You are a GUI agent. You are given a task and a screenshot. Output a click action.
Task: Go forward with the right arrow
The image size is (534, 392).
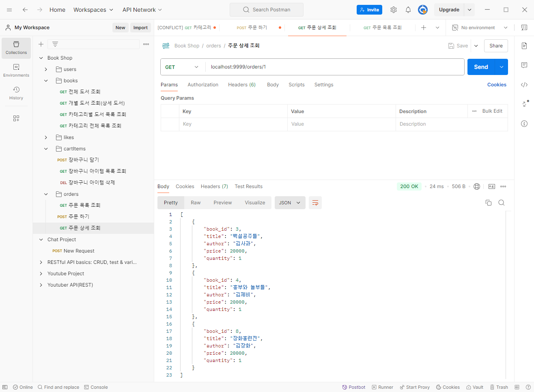(40, 10)
